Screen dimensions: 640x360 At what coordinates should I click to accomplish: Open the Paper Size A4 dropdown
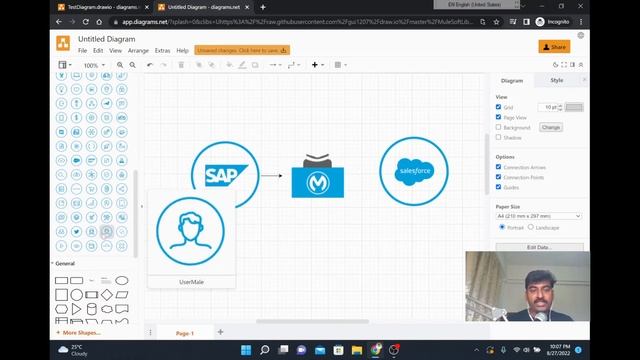pyautogui.click(x=539, y=216)
